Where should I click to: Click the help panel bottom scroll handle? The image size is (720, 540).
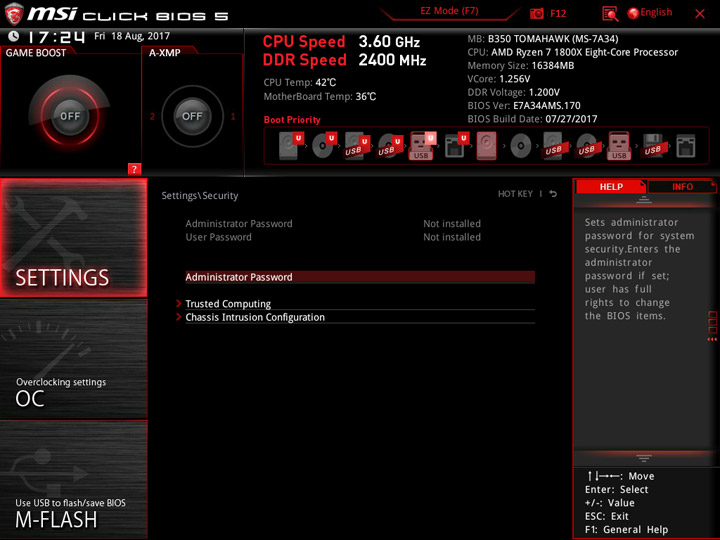[x=644, y=458]
